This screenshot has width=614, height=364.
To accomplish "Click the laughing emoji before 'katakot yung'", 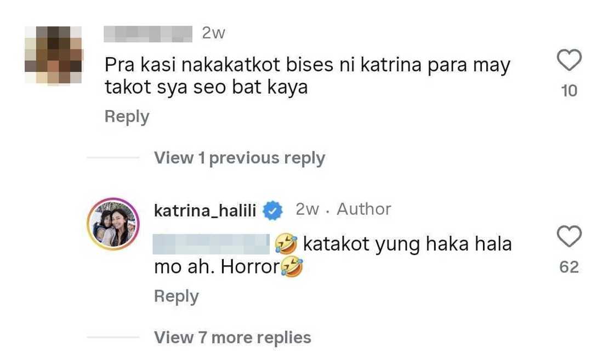I will tap(286, 244).
